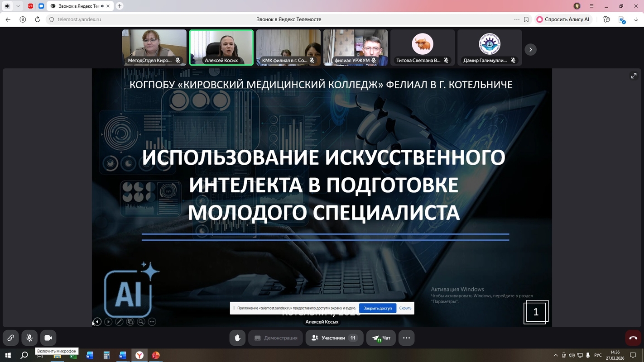Reload the Telemost page
The width and height of the screenshot is (644, 362).
click(38, 19)
